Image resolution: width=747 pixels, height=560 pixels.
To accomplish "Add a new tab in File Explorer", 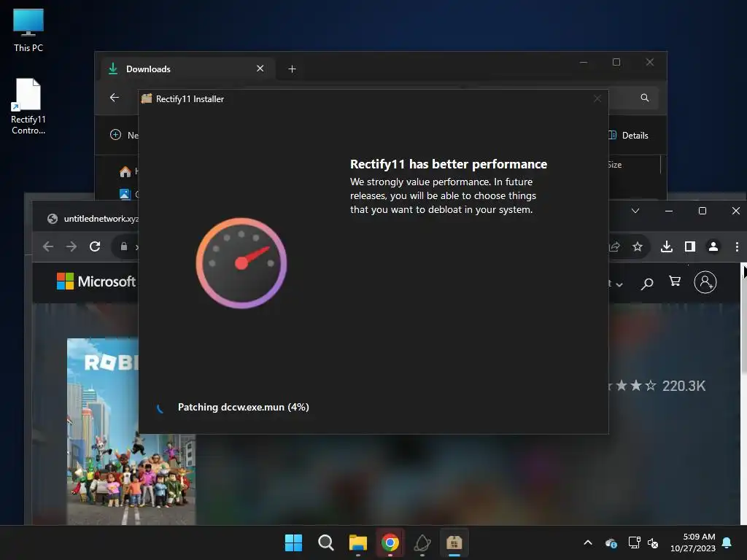I will [292, 69].
